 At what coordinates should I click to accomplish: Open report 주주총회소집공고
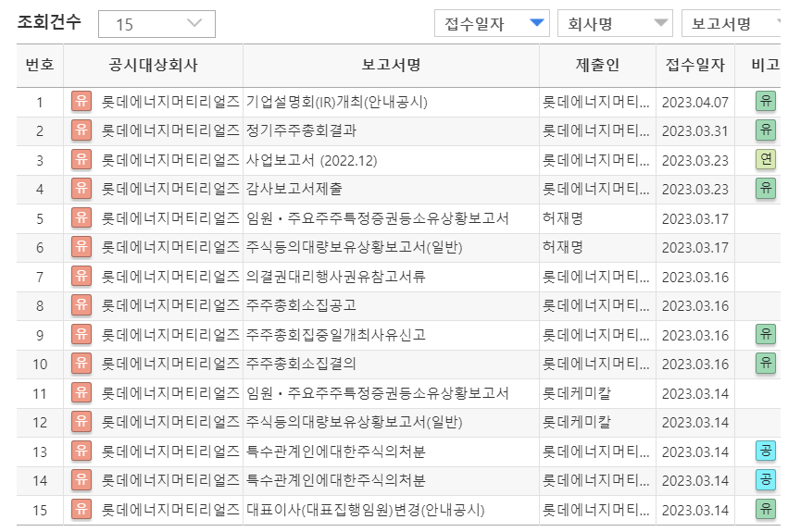coord(301,305)
